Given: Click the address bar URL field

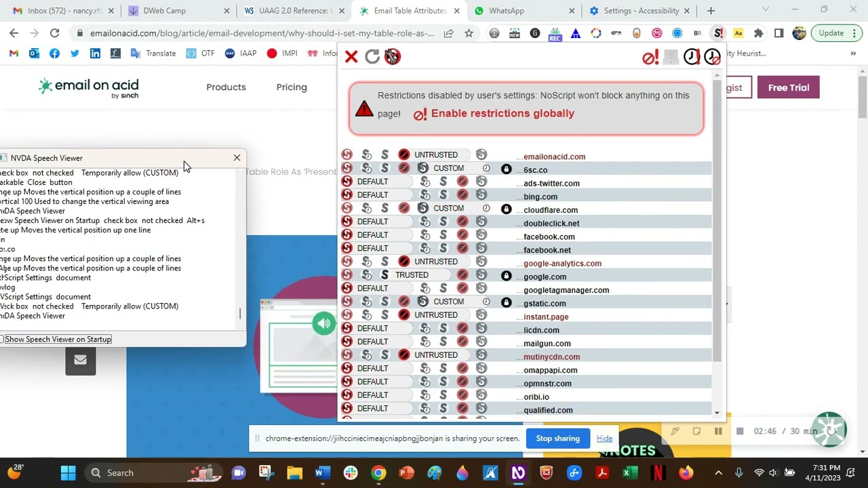Looking at the screenshot, I should (x=262, y=33).
